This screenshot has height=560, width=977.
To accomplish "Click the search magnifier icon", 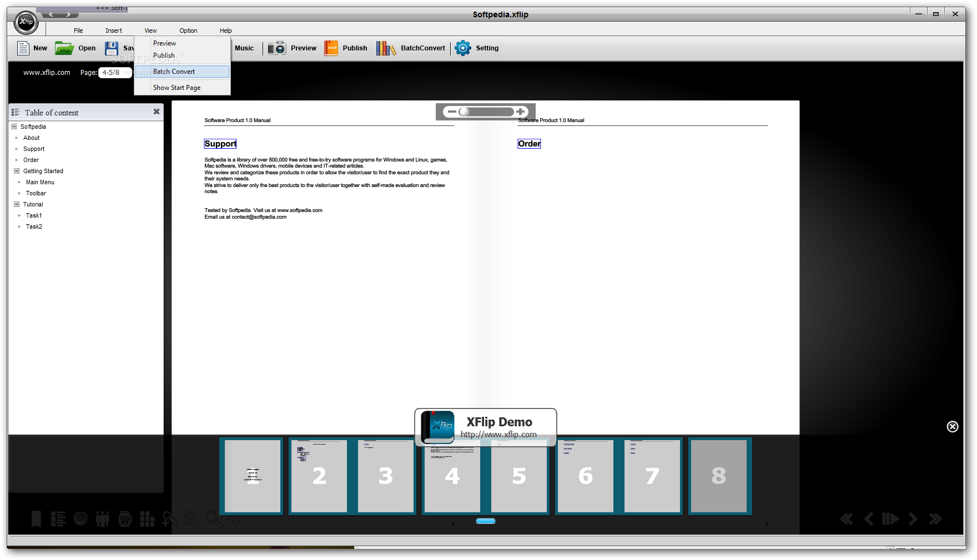I will point(214,519).
